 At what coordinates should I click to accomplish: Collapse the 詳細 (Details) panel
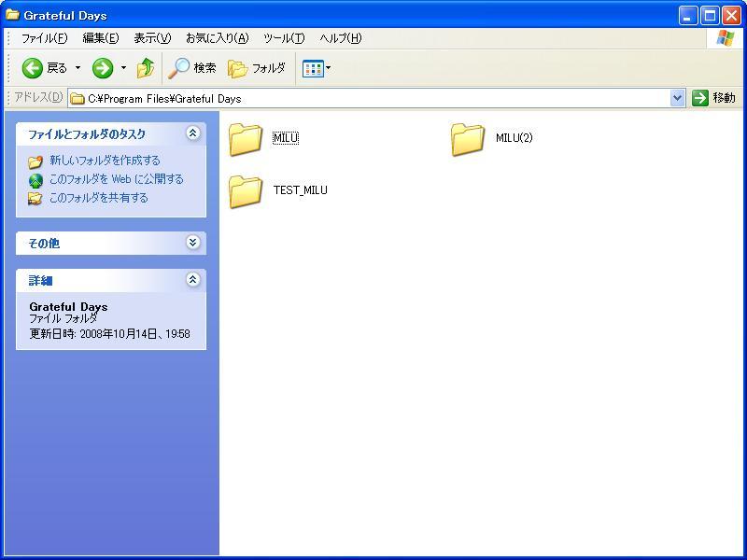pyautogui.click(x=193, y=280)
